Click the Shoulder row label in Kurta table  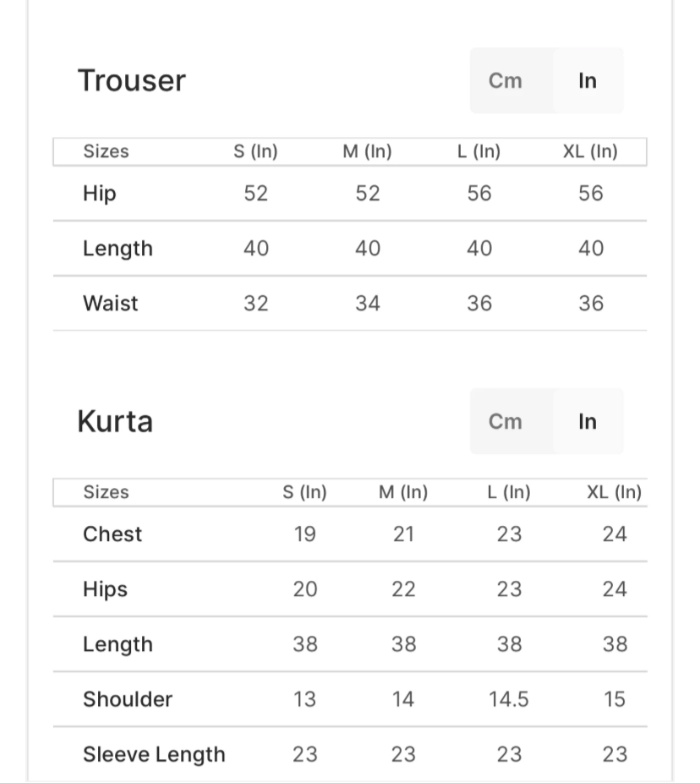coord(128,699)
